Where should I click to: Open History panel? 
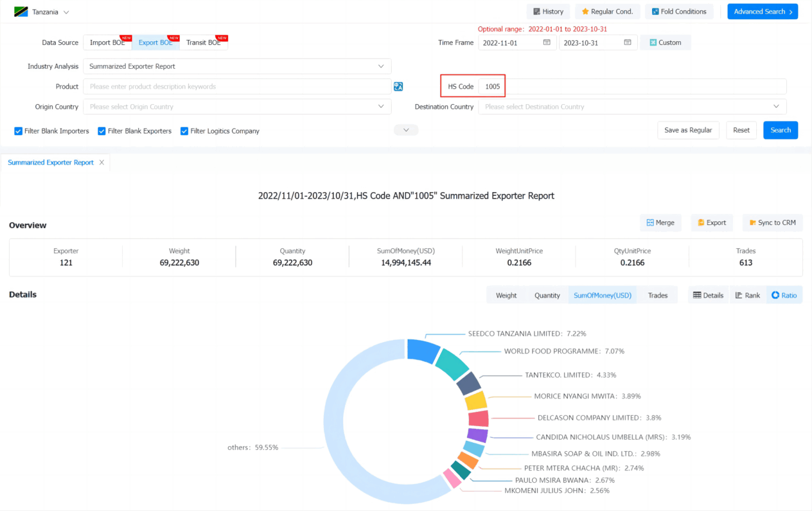point(547,12)
